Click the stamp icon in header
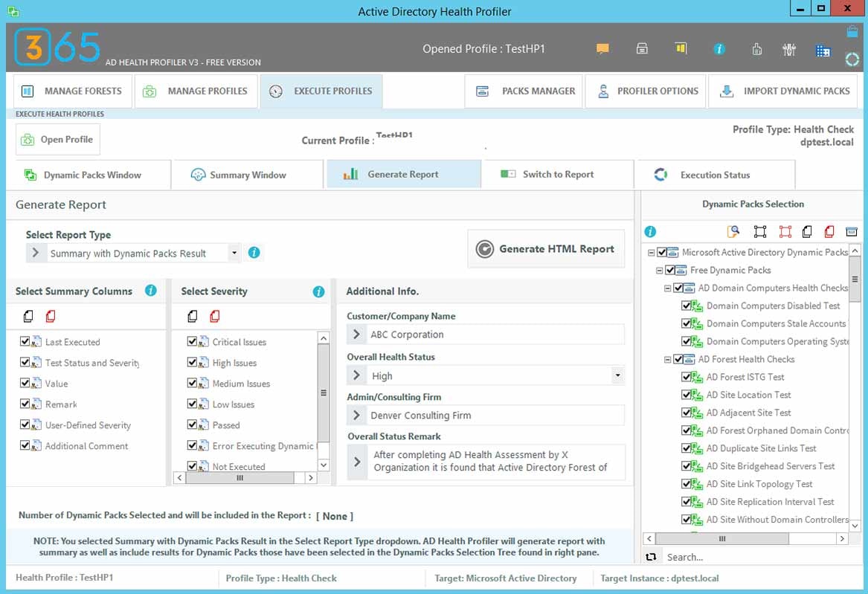 coord(756,49)
